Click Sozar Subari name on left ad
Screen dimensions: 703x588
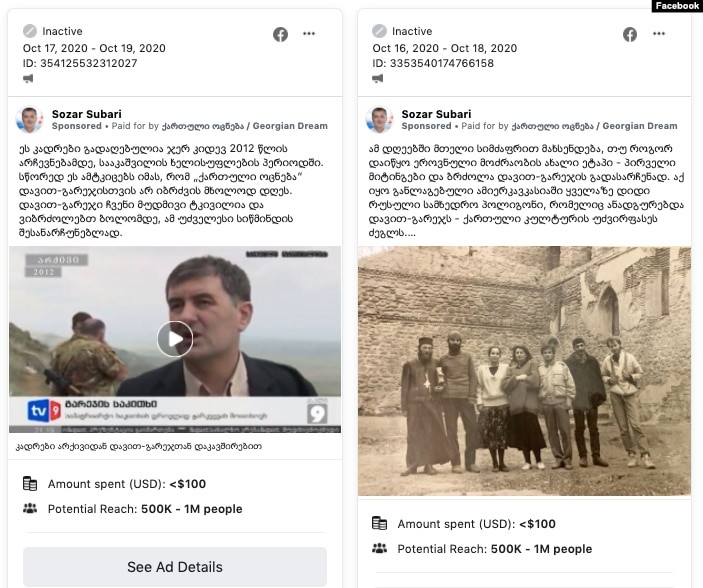pyautogui.click(x=87, y=114)
